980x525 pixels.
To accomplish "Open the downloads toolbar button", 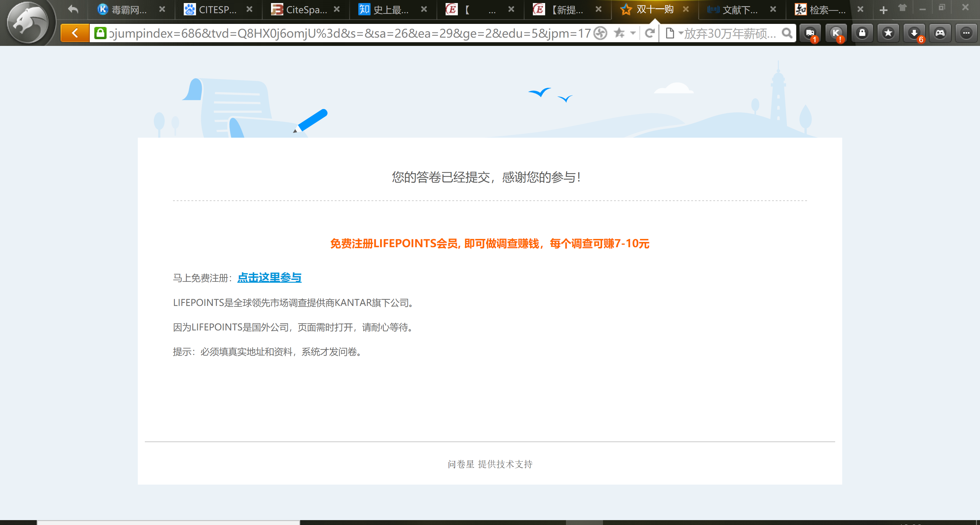I will [x=914, y=33].
